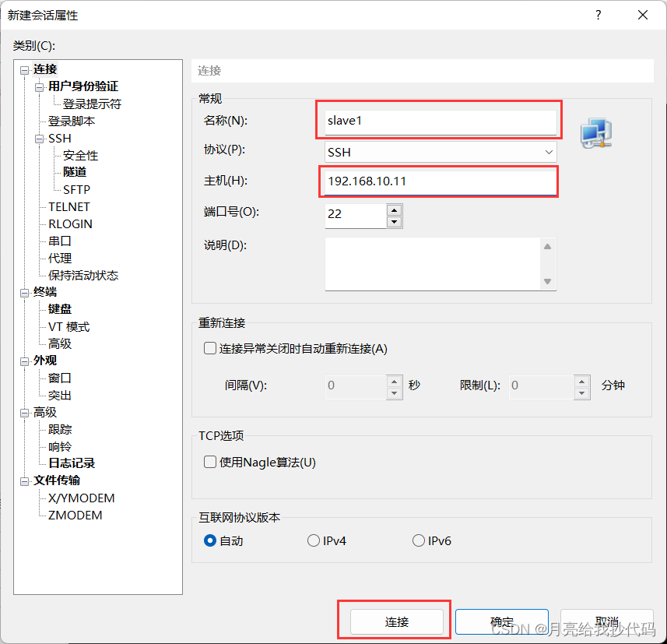
Task: Select X/YMODEM tree item
Action: click(81, 498)
